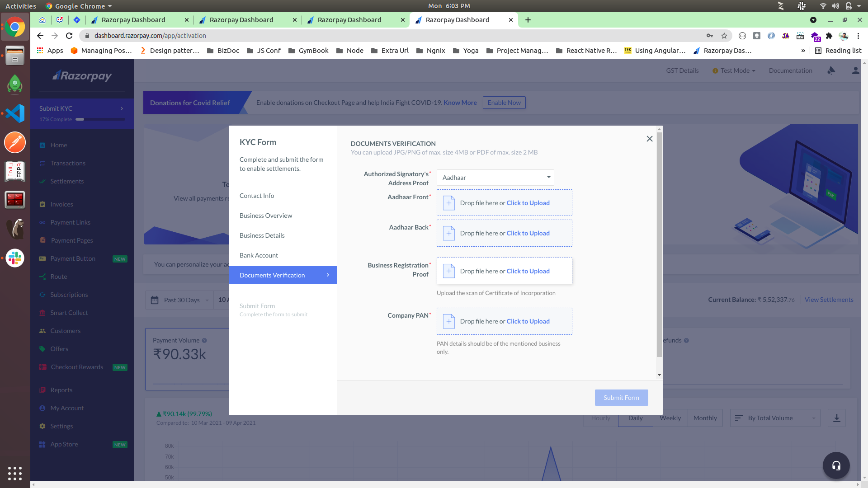Open Postman from dock
The height and width of the screenshot is (488, 868).
tap(15, 142)
